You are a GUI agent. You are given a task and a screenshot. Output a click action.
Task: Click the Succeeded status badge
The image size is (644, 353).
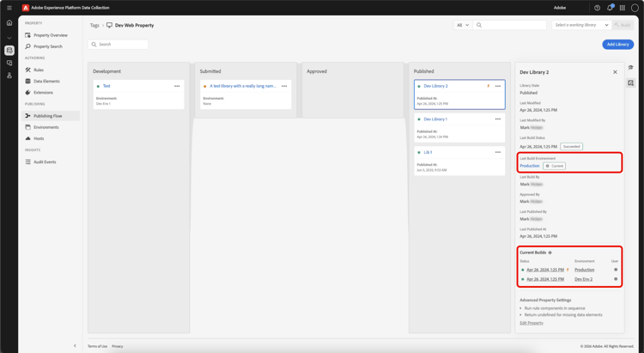(571, 147)
